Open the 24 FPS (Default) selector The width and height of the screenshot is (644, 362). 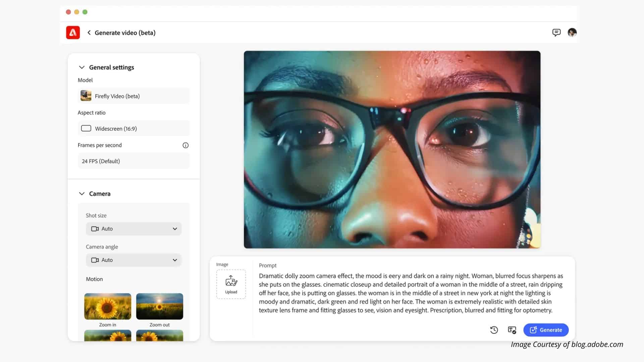pyautogui.click(x=133, y=161)
